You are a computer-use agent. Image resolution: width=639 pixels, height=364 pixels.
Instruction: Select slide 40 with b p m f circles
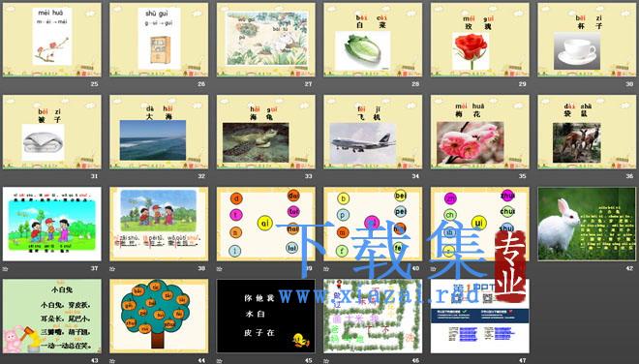(x=373, y=224)
